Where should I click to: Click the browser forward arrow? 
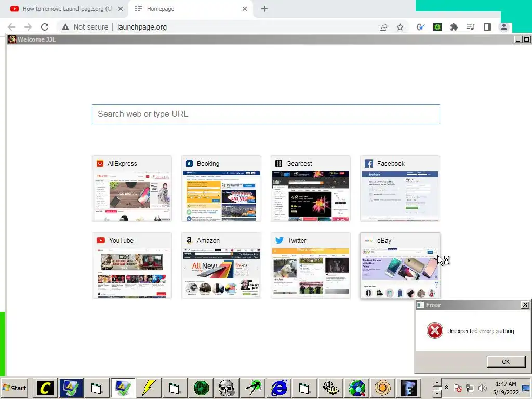click(x=28, y=27)
